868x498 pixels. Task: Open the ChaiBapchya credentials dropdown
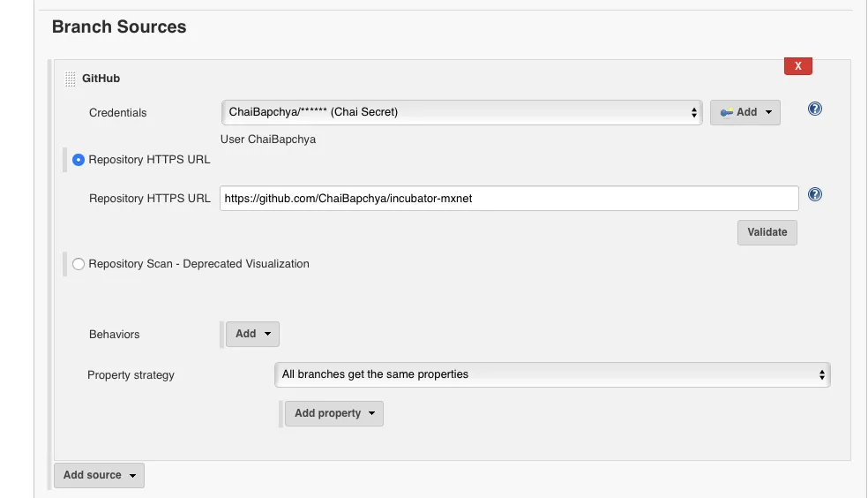point(461,112)
